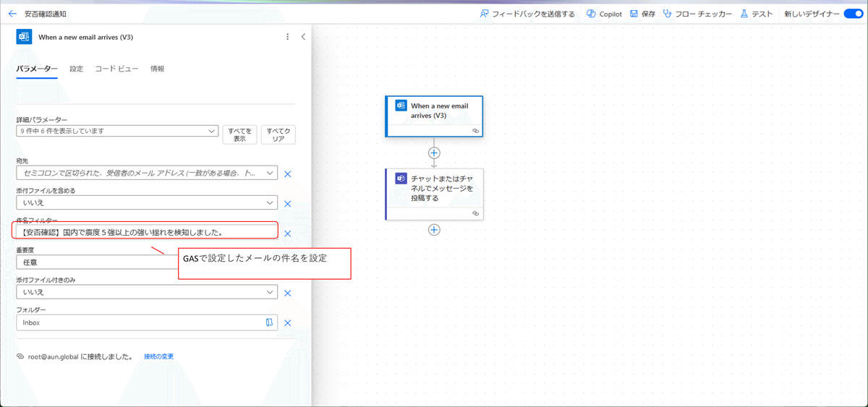
Task: Click the flow checker stethoscope icon
Action: pyautogui.click(x=667, y=14)
